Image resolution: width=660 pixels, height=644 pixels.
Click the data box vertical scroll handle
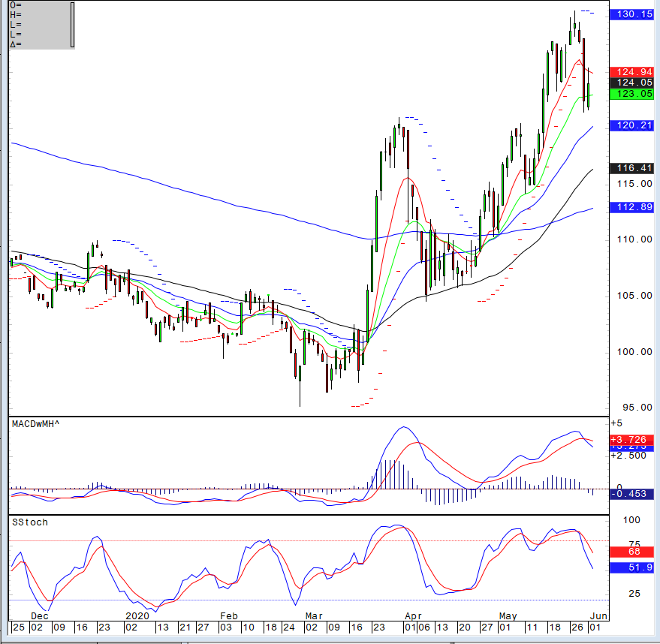(72, 25)
